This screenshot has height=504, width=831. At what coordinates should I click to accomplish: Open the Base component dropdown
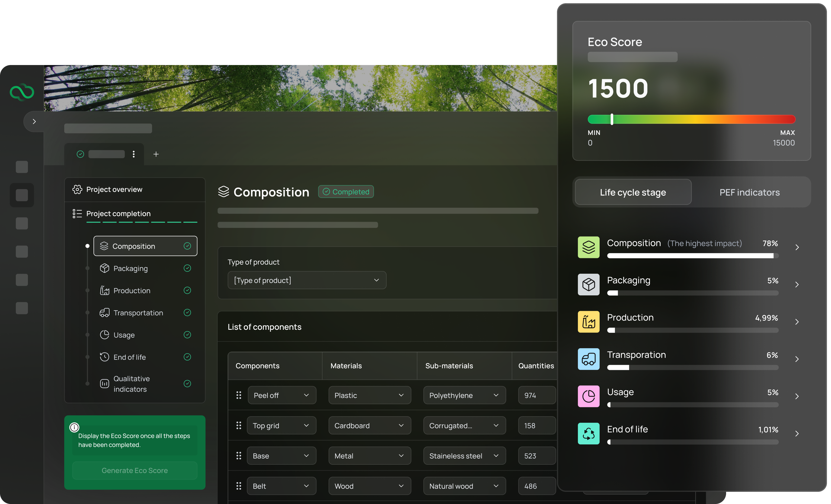[x=282, y=456]
